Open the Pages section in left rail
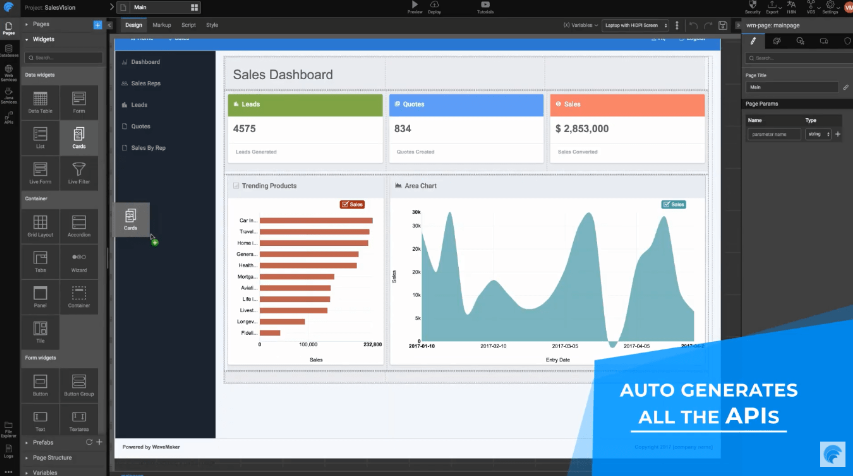Screen dimensions: 853x476 point(8,28)
